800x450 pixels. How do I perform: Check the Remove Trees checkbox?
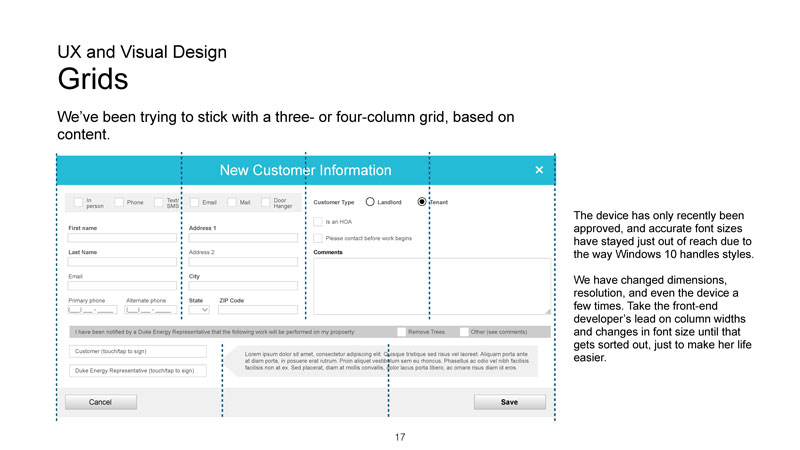coord(401,331)
